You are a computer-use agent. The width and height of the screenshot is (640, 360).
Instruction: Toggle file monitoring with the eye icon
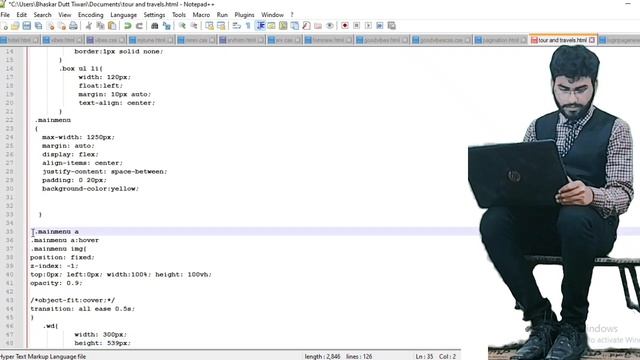click(x=329, y=26)
